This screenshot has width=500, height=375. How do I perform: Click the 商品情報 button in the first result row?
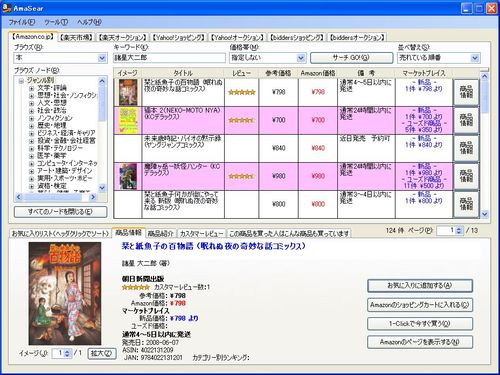[x=466, y=92]
